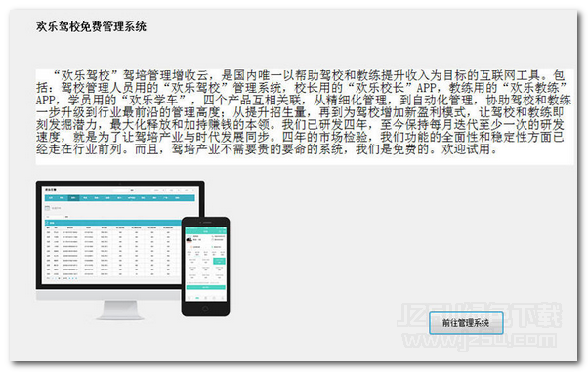This screenshot has height=372, width=588.
Task: Click the small search field in monitor mockup
Action: coord(55,217)
